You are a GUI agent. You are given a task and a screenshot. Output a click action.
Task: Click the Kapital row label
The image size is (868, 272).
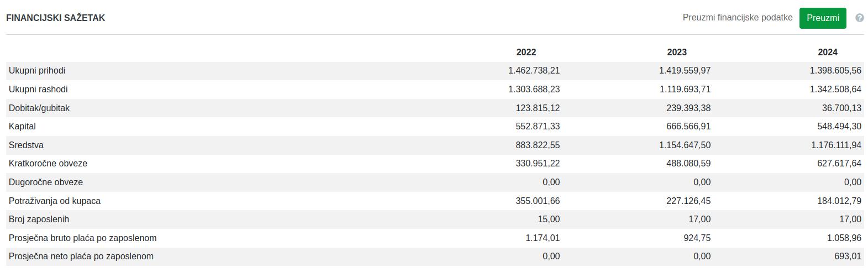tap(22, 127)
